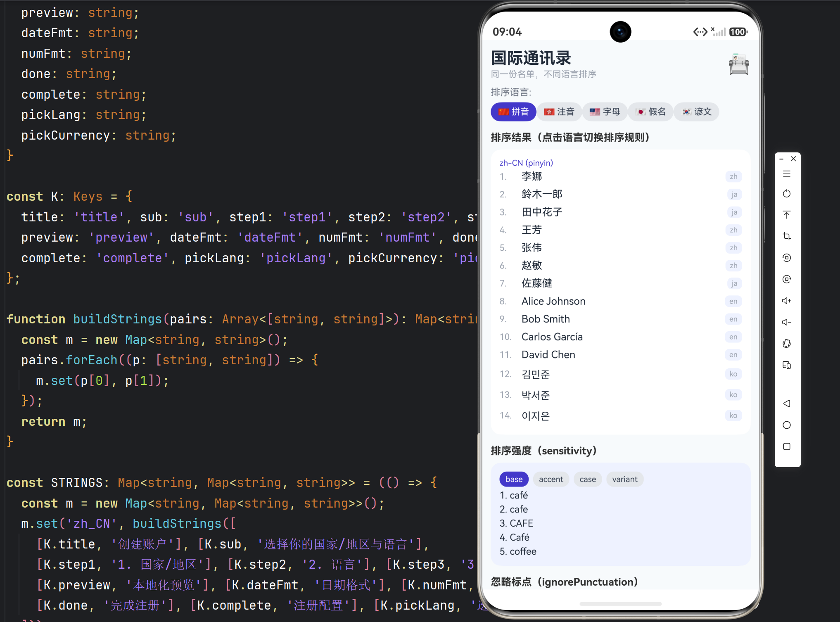The width and height of the screenshot is (840, 622).
Task: Select the 假名 sort language chip
Action: pyautogui.click(x=650, y=112)
